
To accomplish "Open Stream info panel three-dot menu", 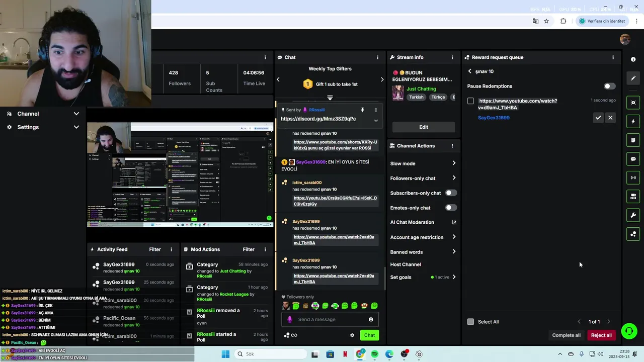I will tap(452, 57).
